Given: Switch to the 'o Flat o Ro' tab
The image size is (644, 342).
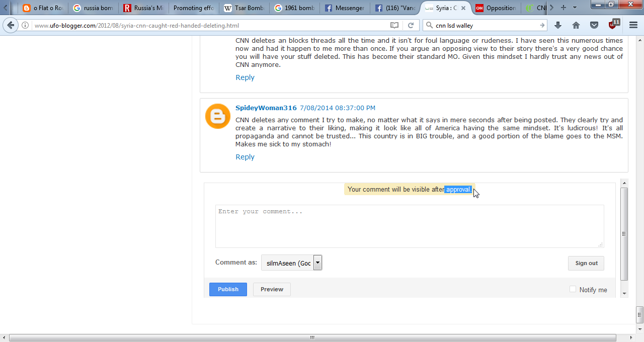Looking at the screenshot, I should [42, 8].
